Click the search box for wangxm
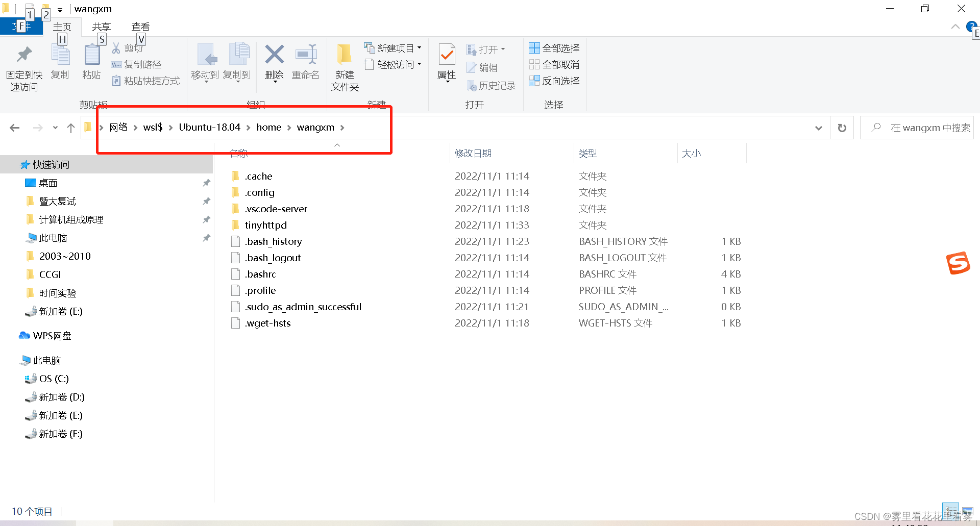This screenshot has height=526, width=980. click(x=917, y=128)
